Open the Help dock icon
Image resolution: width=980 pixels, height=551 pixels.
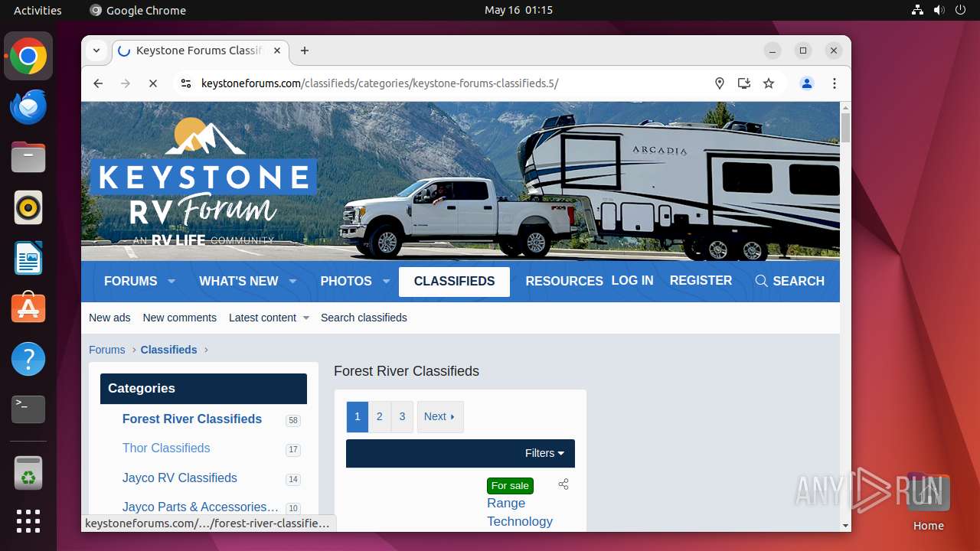coord(28,359)
